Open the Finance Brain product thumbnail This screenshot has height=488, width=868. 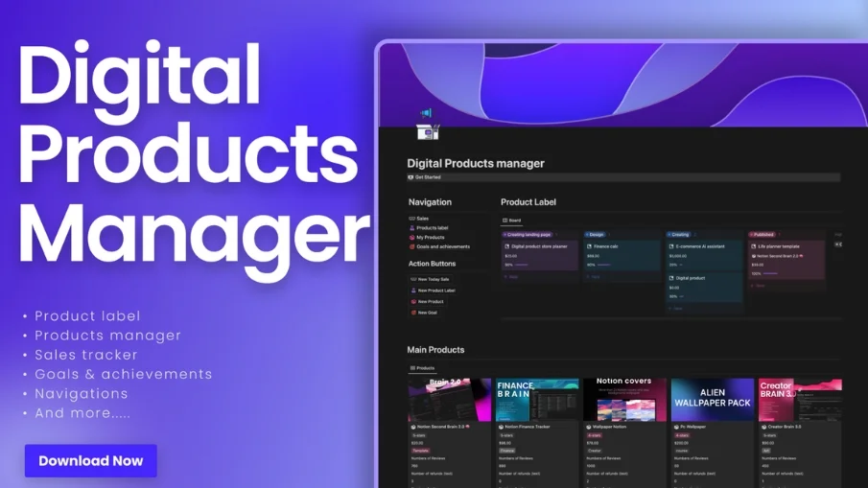[537, 400]
